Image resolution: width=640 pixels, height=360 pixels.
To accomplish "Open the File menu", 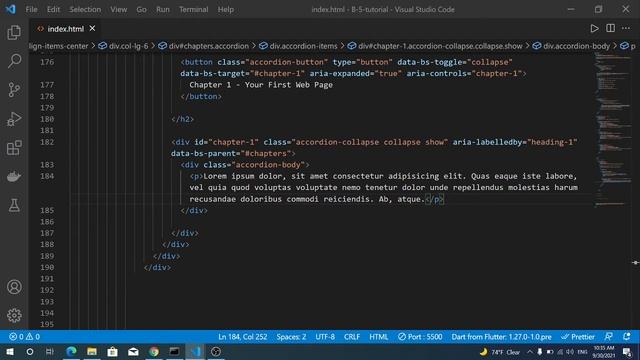I will (x=31, y=9).
